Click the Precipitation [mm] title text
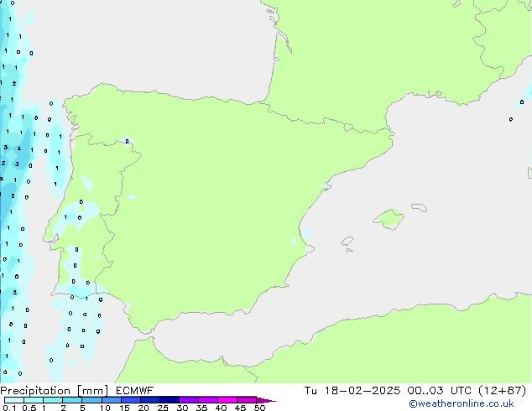 (55, 391)
